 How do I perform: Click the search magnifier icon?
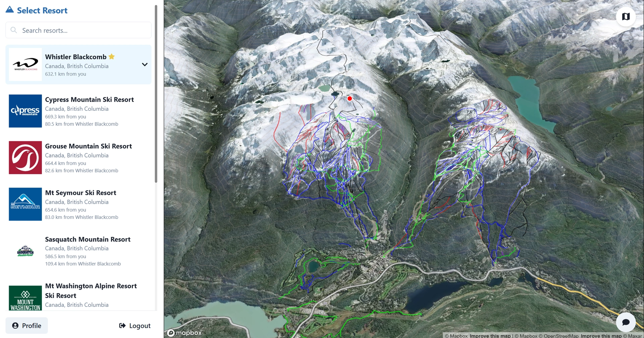(x=14, y=30)
